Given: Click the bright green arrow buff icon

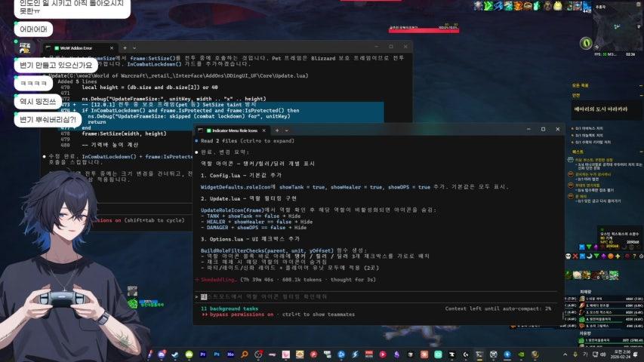Looking at the screenshot, I should coord(488,5).
